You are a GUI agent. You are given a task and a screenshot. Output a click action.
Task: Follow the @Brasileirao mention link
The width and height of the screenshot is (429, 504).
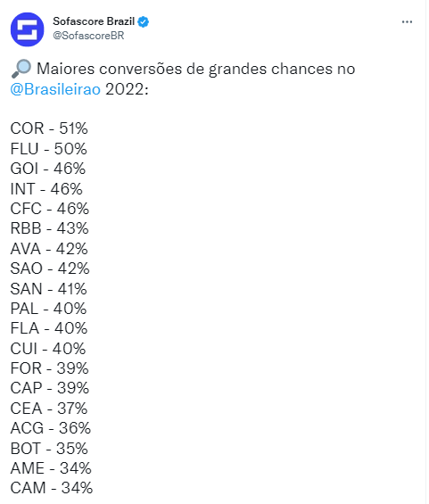click(x=55, y=89)
